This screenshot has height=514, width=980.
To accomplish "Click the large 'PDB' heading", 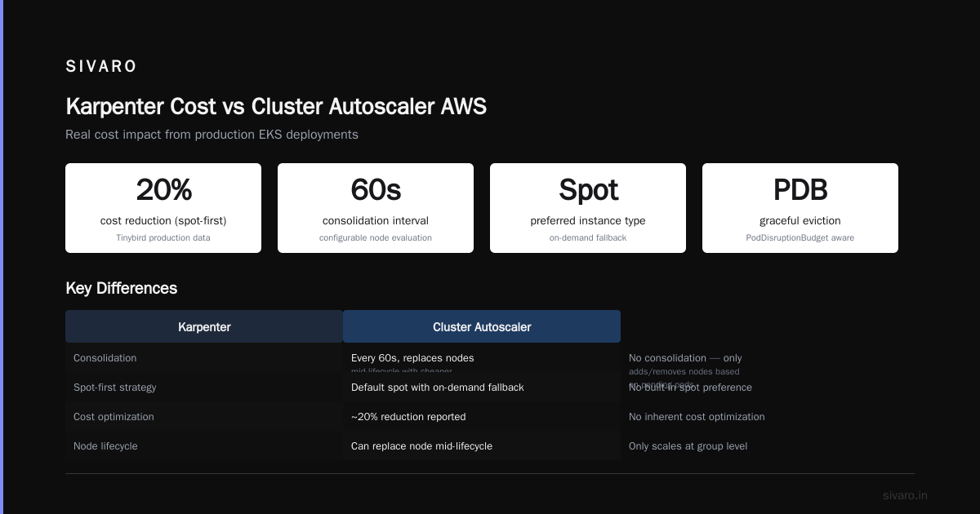I will coord(800,190).
